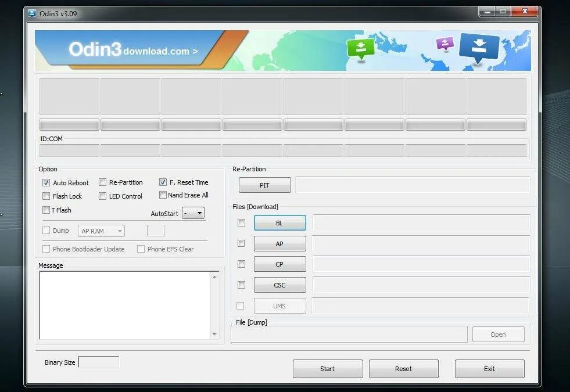Expand the AP RAM dump dropdown
The image size is (570, 392).
point(102,231)
